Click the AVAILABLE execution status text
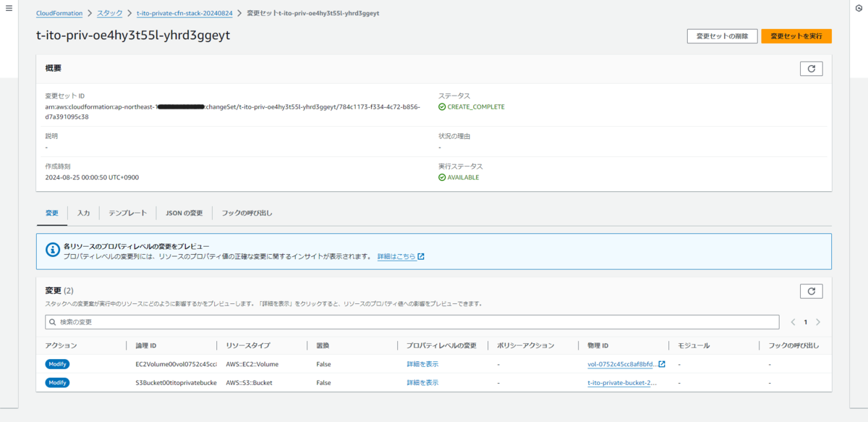The image size is (868, 422). pyautogui.click(x=463, y=177)
